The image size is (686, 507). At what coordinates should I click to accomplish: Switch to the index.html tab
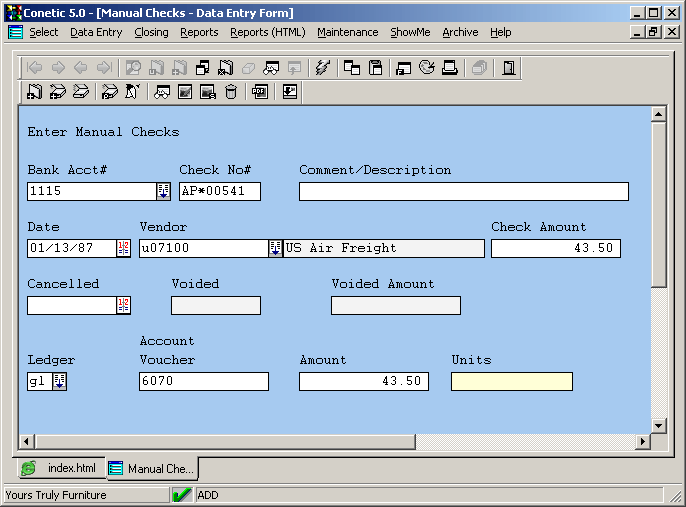coord(62,468)
